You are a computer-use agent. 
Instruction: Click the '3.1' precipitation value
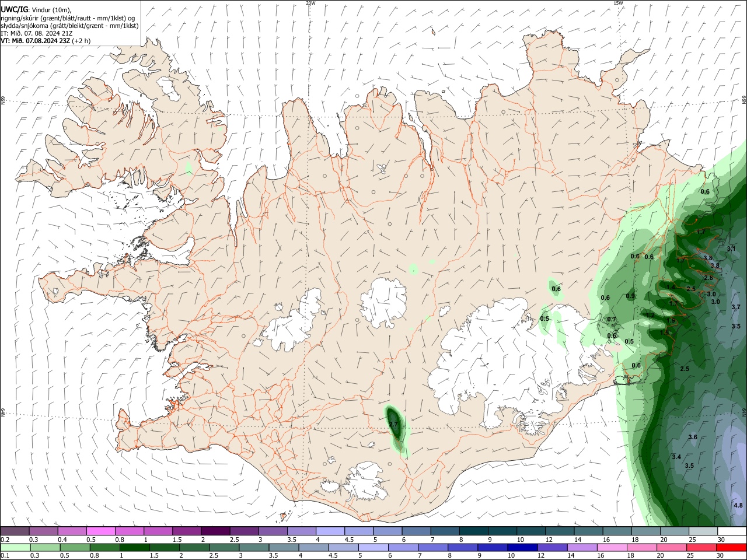731,249
